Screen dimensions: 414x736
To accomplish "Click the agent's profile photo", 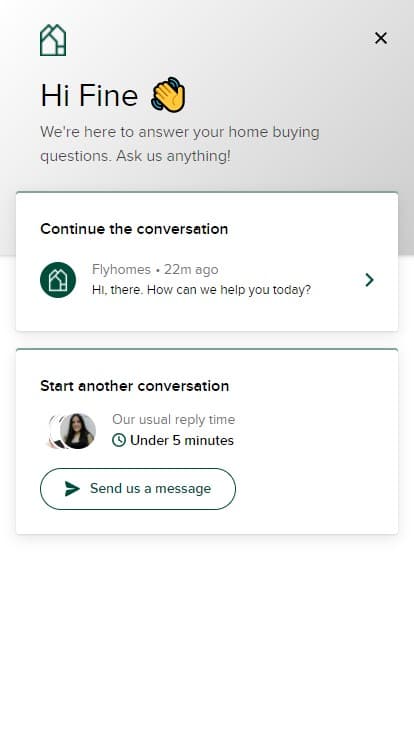I will [78, 431].
